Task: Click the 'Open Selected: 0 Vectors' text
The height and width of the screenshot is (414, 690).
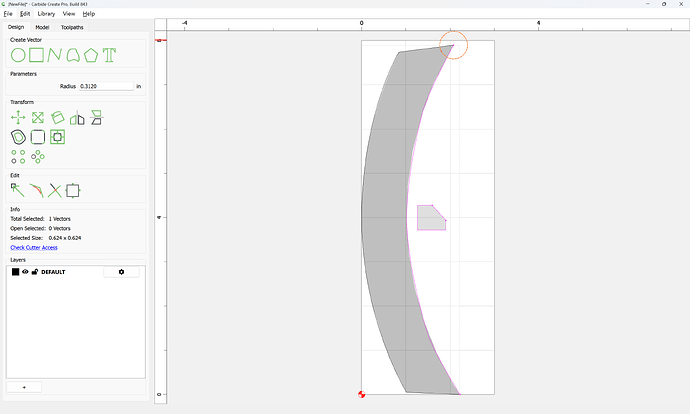Action: [40, 228]
